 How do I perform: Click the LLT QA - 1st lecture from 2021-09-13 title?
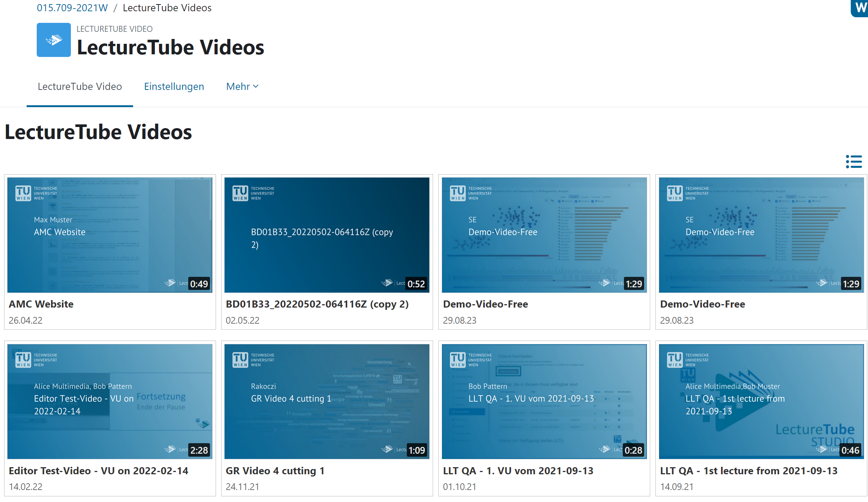click(x=749, y=471)
